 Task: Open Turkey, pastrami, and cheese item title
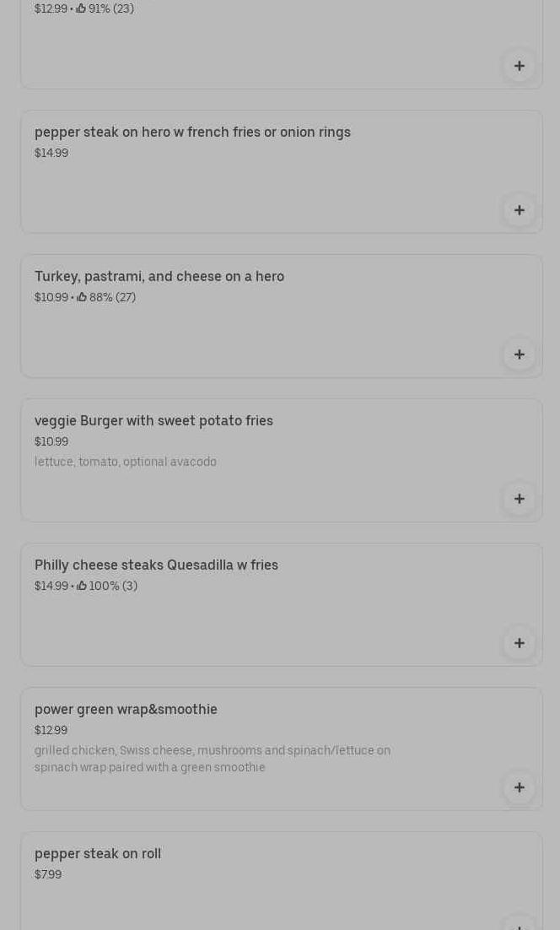pos(159,277)
